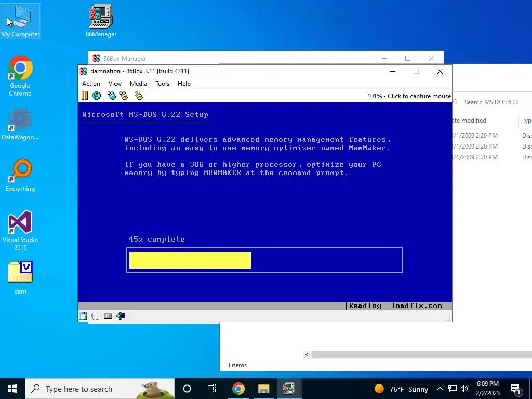Screen dimensions: 532x399
Task: Select the Everything search desktop shortcut
Action: coord(20,176)
